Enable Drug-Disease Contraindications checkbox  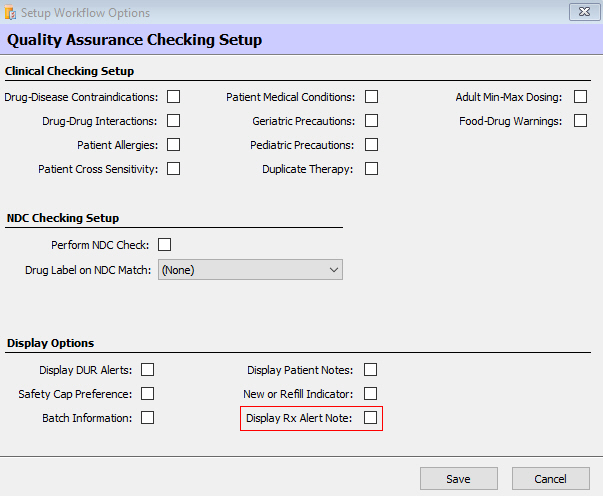[173, 97]
